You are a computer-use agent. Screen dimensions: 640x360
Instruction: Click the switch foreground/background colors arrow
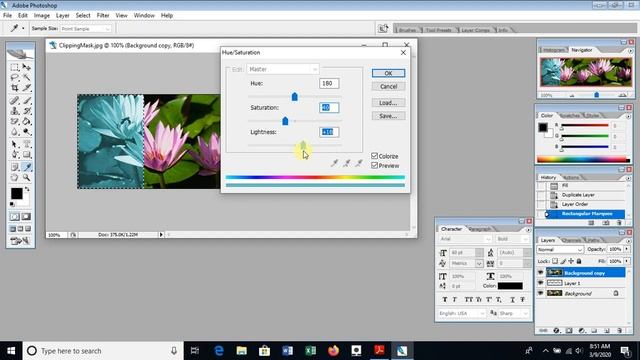(x=27, y=189)
